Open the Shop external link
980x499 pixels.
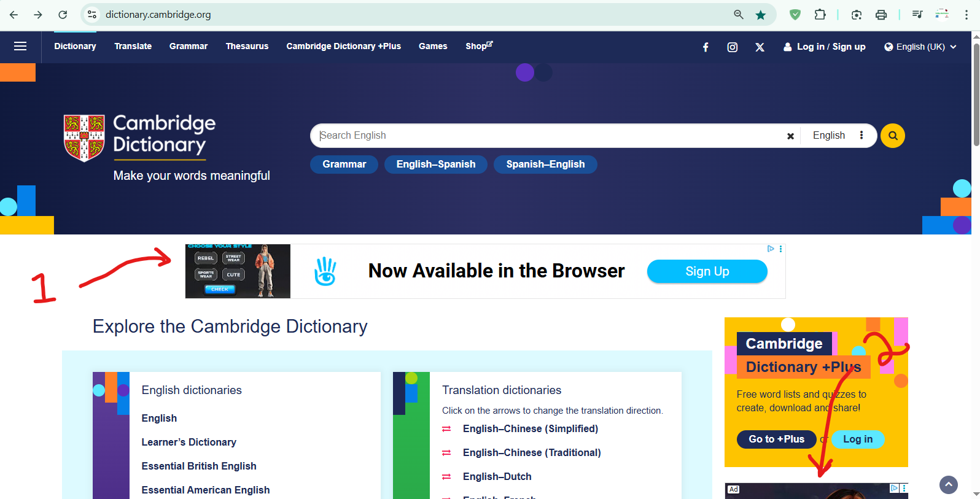point(479,46)
